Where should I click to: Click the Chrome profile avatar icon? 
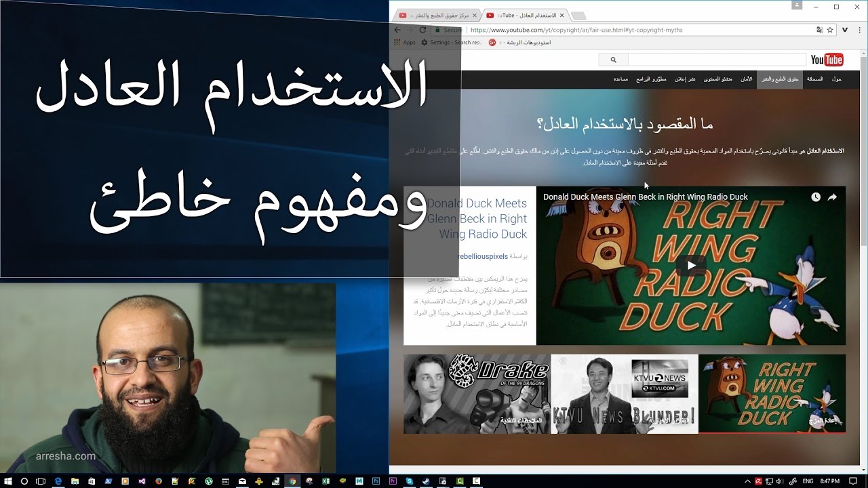[x=797, y=5]
